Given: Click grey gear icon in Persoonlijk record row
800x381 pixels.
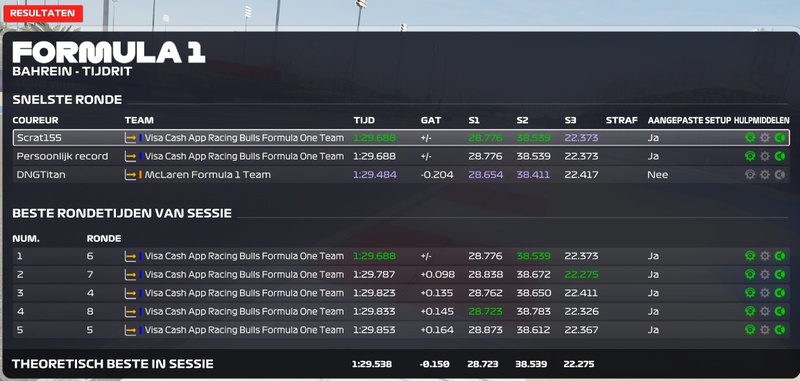Looking at the screenshot, I should click(x=765, y=156).
